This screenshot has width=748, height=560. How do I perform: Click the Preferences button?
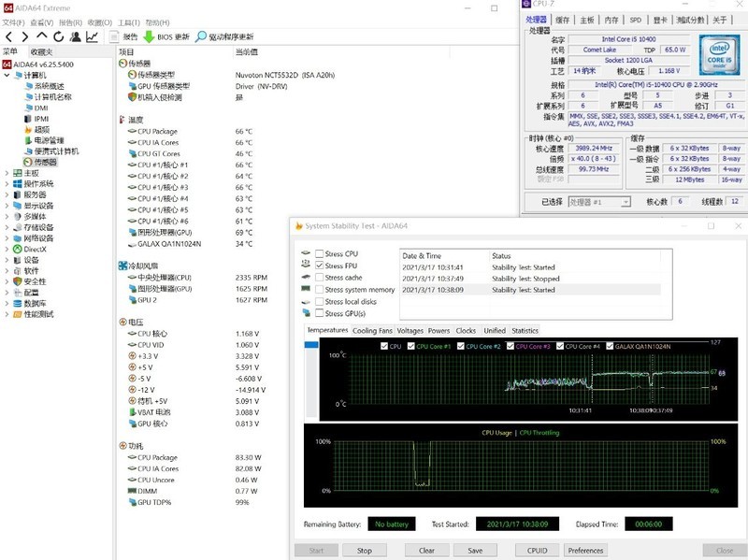(585, 551)
